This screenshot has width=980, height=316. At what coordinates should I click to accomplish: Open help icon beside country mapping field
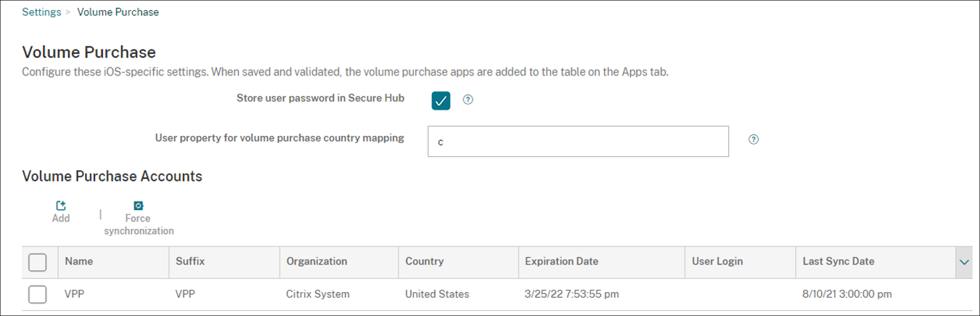[754, 139]
